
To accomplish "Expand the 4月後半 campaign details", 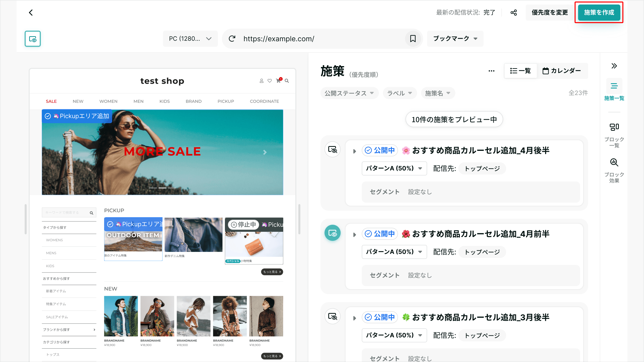I will coord(355,151).
